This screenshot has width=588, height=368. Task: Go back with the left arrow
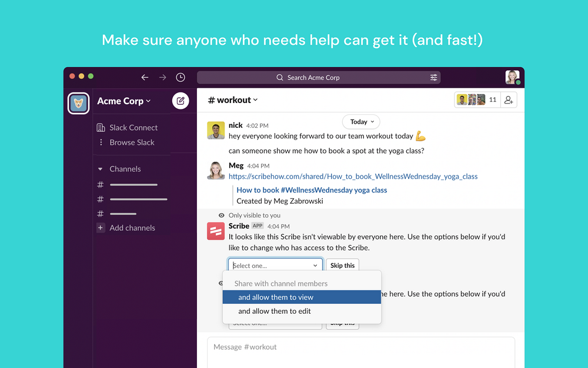[x=145, y=77]
